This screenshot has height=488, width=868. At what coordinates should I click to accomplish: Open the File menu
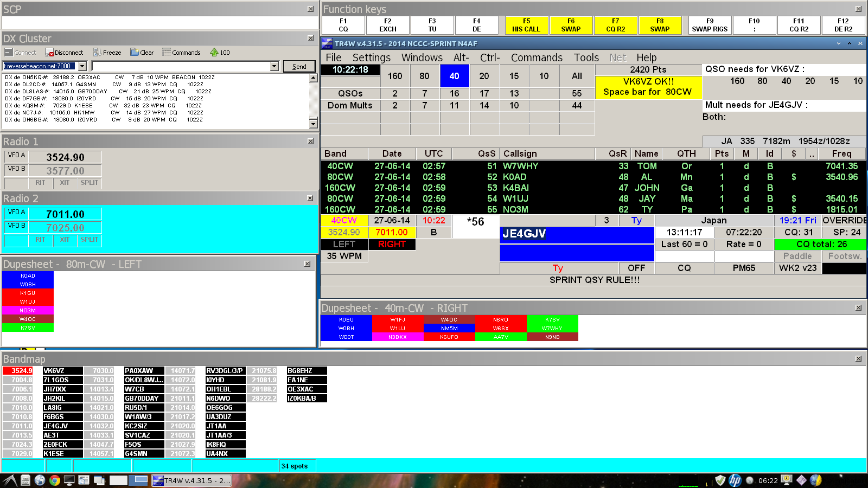pyautogui.click(x=334, y=57)
